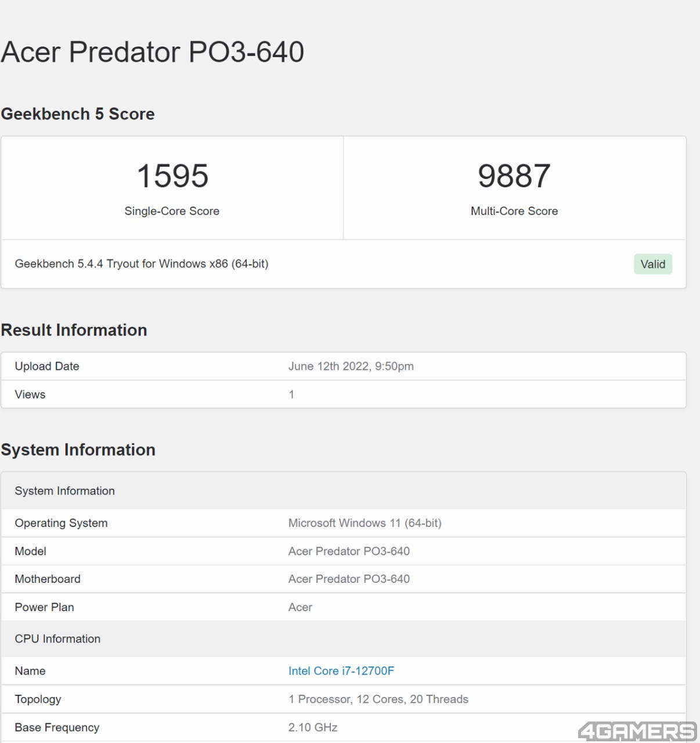Select Microsoft Windows 11 (64-bit) value

click(x=365, y=523)
